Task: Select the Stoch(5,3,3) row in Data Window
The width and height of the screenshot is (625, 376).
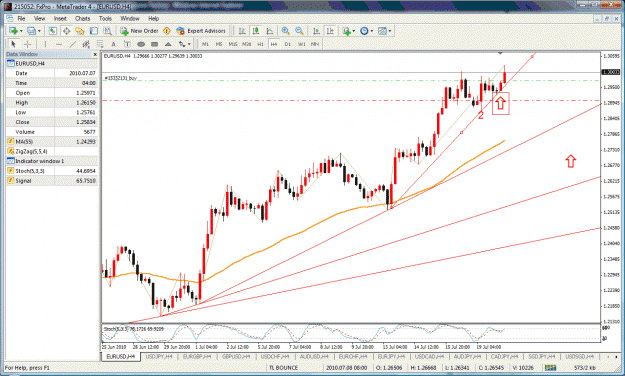Action: click(x=52, y=171)
